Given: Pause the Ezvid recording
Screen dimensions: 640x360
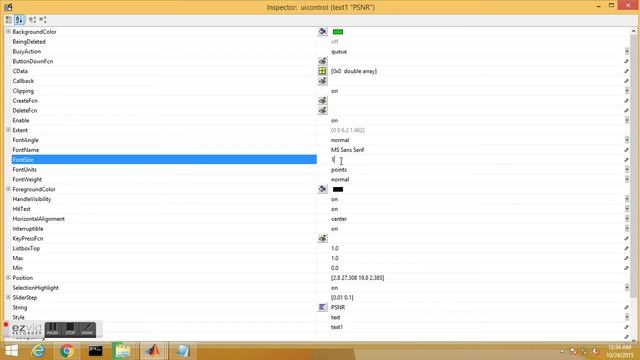Looking at the screenshot, I should point(52,329).
